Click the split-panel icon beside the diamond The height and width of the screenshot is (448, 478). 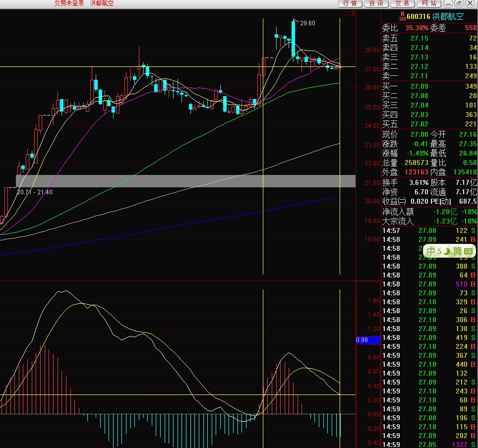(352, 13)
